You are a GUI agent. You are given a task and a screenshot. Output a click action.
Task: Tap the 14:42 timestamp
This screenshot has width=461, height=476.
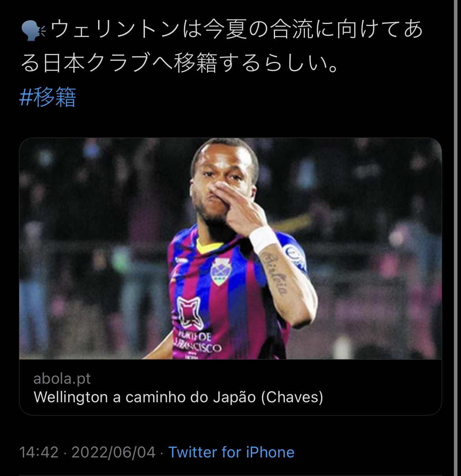pos(39,452)
